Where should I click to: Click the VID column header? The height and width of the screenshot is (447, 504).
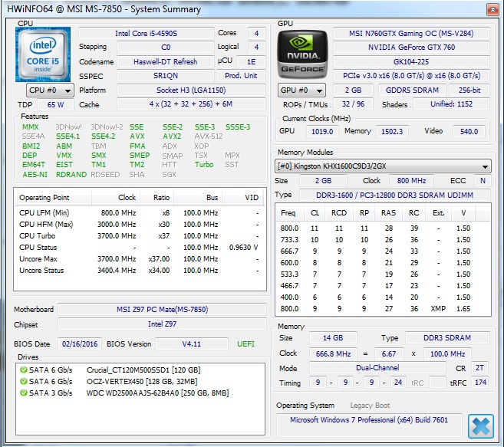pos(242,198)
